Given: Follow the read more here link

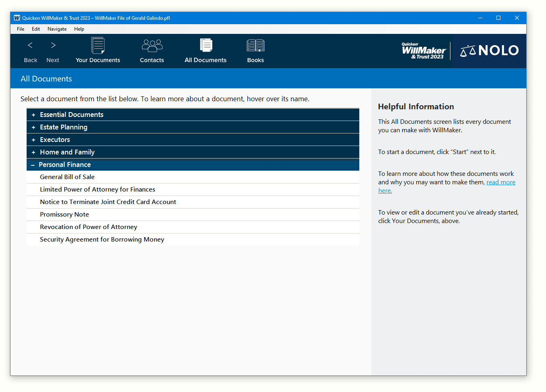Looking at the screenshot, I should tap(501, 182).
